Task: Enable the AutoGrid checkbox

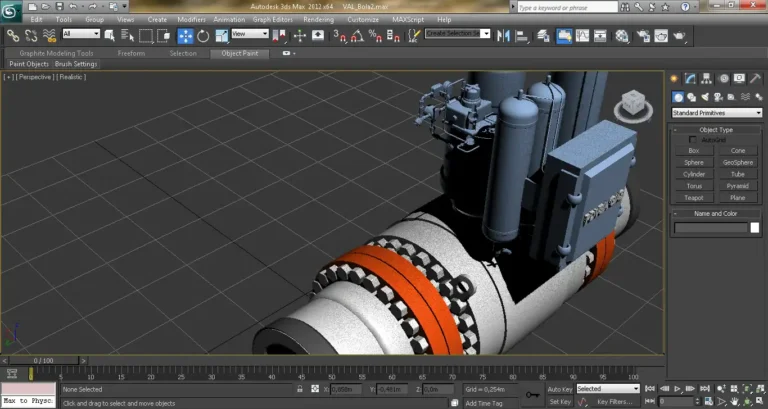Action: coord(693,140)
